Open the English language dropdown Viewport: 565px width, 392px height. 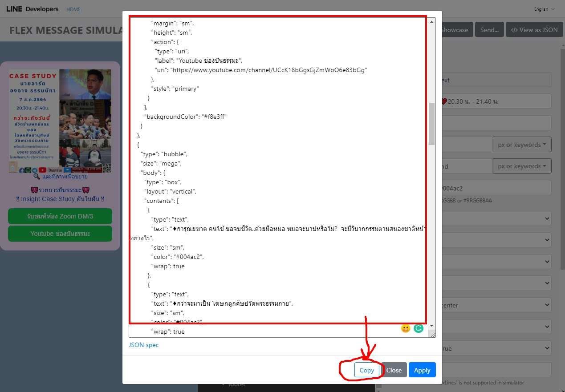tap(544, 9)
